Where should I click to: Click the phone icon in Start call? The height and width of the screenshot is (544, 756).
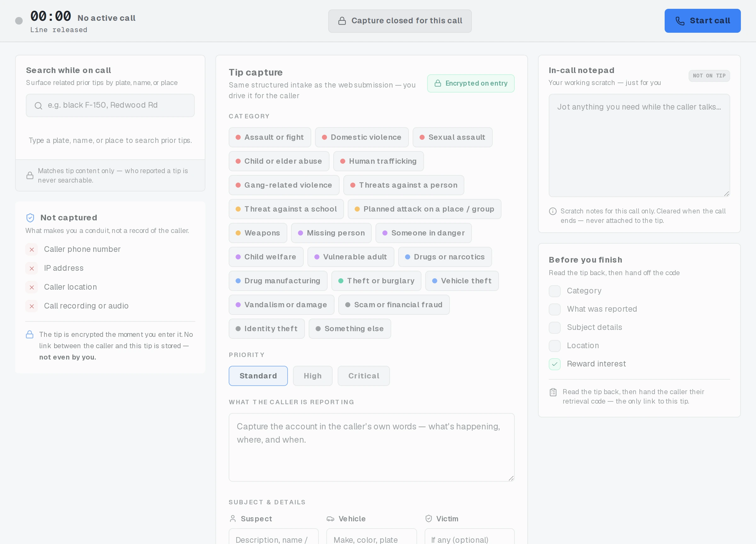pos(680,21)
